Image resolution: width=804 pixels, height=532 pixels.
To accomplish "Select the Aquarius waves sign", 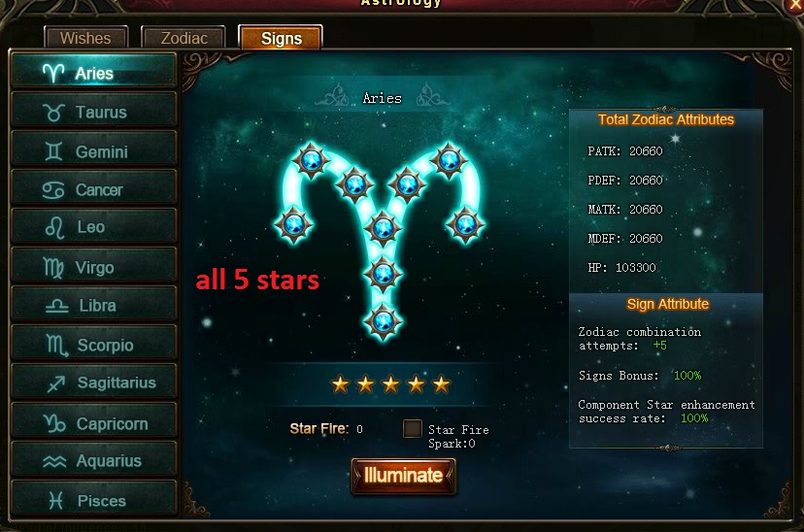I will click(x=93, y=461).
